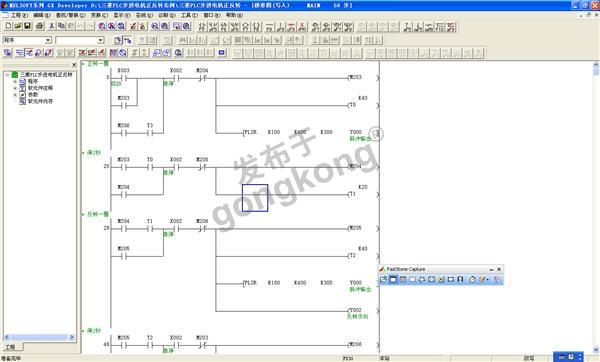Open the empty second dropdown in toolbar
Screen dimensions: 600x362
80,40
